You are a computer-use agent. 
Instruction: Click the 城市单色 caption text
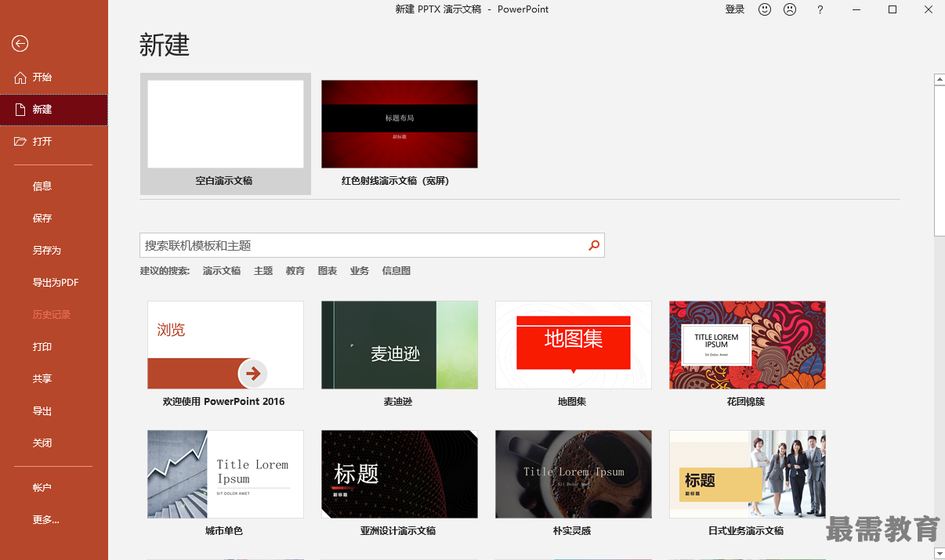[x=224, y=531]
